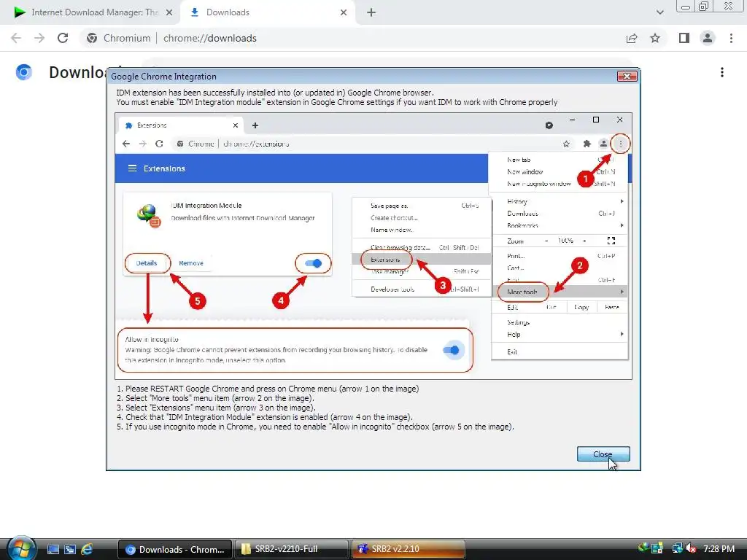Viewport: 747px width, 560px height.
Task: Bookmark this page with the star
Action: click(x=655, y=38)
